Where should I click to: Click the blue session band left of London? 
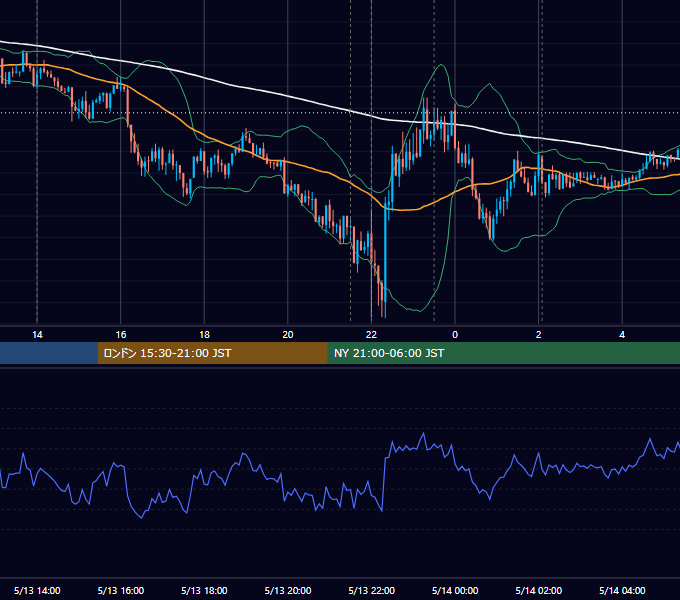pos(49,353)
